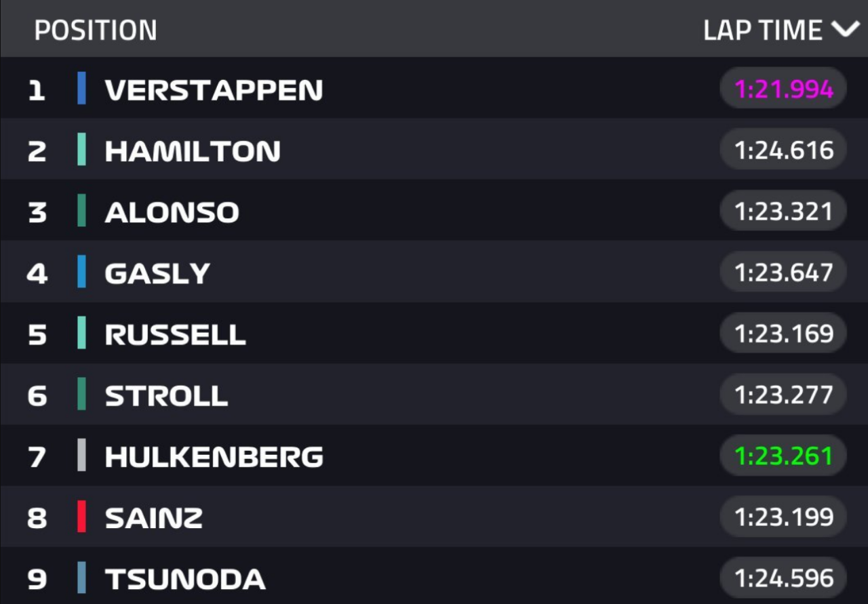Click the POSITION column header
The image size is (868, 604).
pyautogui.click(x=96, y=31)
